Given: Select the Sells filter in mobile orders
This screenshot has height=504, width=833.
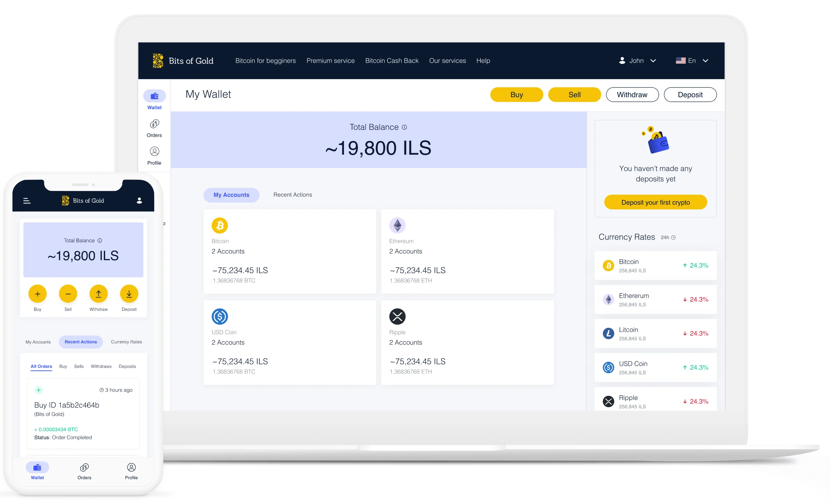Looking at the screenshot, I should tap(79, 367).
